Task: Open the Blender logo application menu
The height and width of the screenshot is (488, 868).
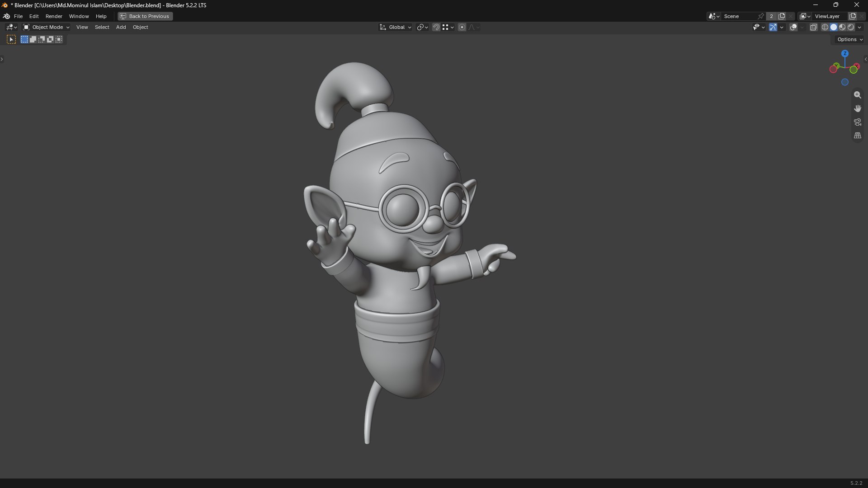Action: (6, 16)
